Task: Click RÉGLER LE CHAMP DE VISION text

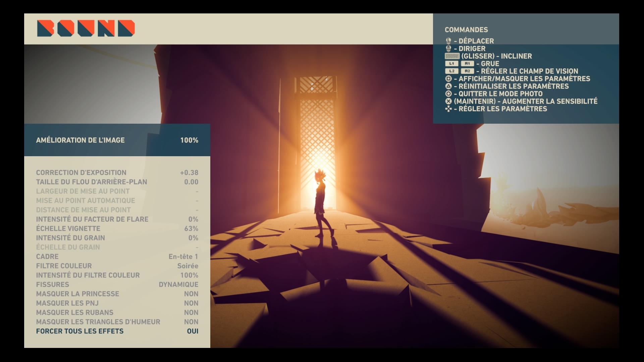Action: click(529, 71)
